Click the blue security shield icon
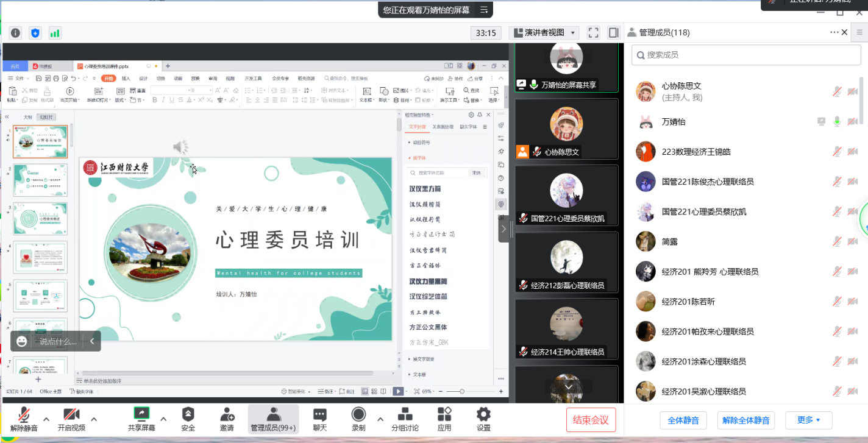 click(35, 33)
